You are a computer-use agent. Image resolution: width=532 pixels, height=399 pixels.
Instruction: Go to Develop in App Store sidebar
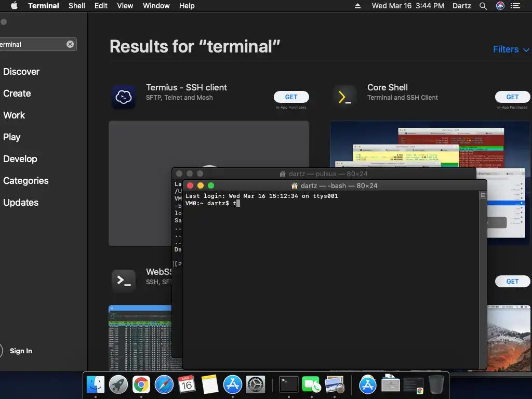(x=20, y=159)
